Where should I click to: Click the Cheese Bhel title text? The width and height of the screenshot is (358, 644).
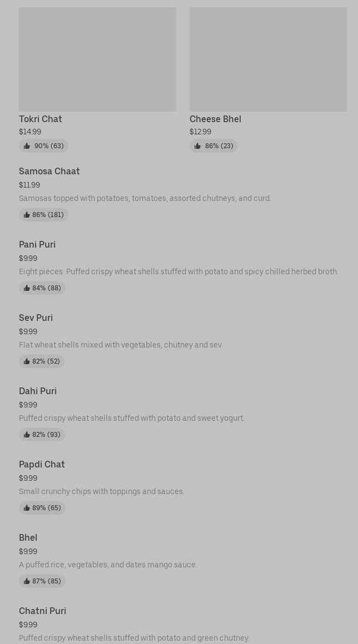(215, 119)
